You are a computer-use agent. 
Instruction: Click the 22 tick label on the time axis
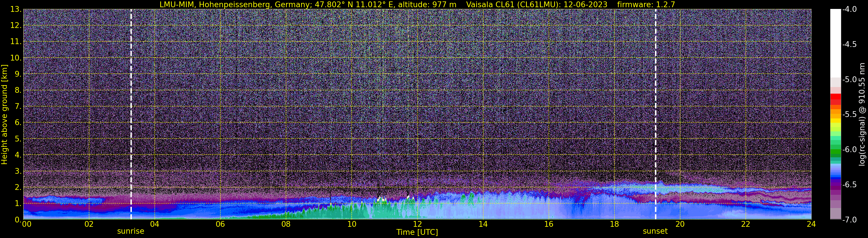[746, 224]
